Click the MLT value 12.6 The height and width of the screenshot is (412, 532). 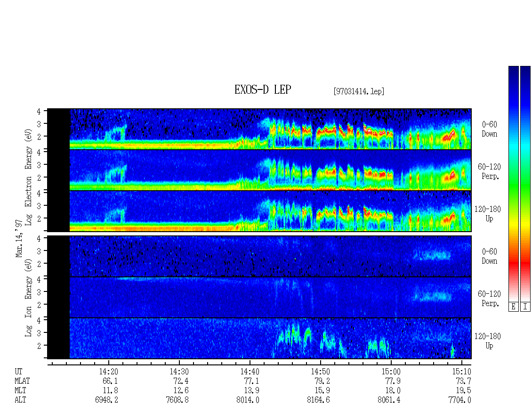(181, 391)
